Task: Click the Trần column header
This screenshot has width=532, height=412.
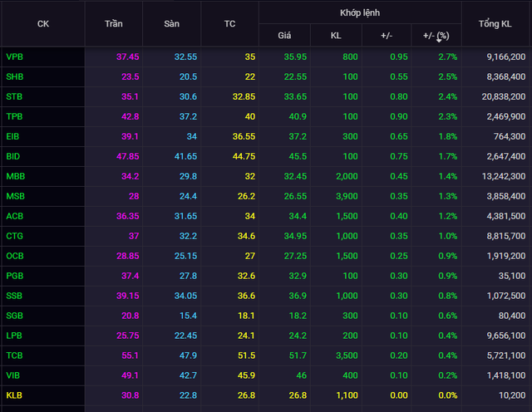Action: tap(113, 24)
